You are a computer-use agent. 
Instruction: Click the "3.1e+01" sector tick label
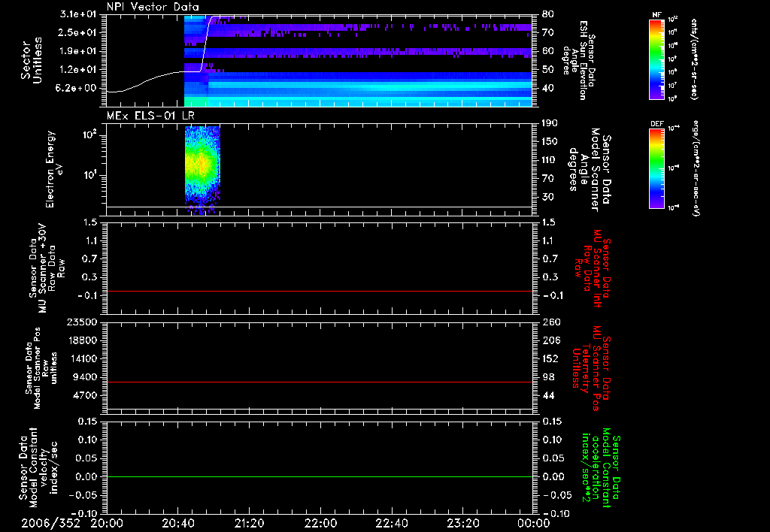(x=78, y=14)
